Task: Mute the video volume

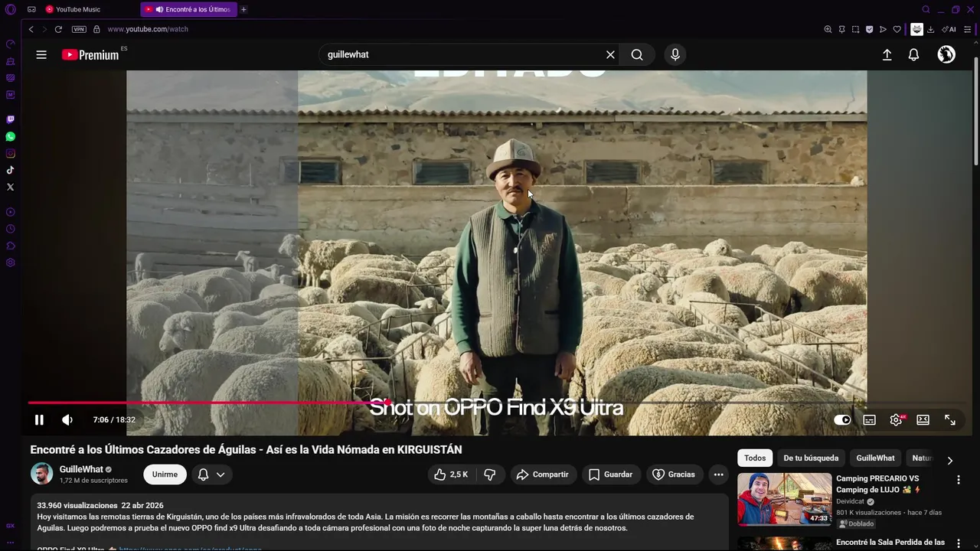Action: click(x=67, y=419)
